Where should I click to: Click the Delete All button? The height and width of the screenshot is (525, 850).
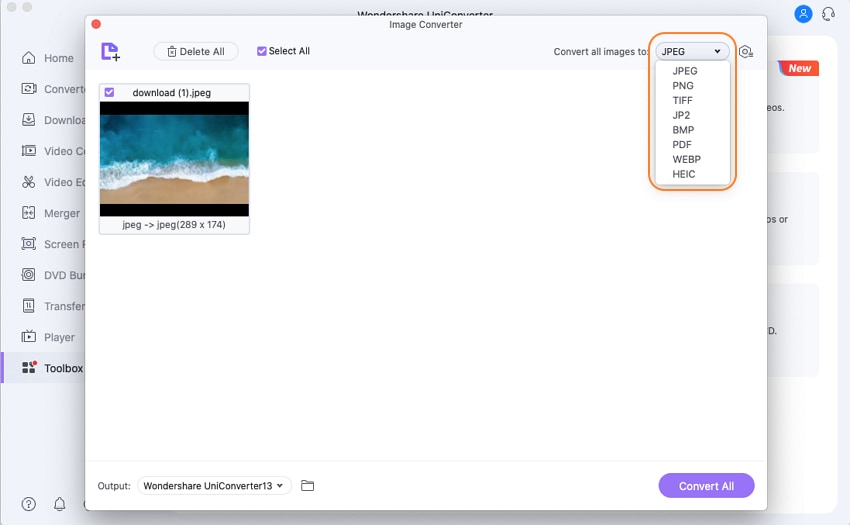196,52
